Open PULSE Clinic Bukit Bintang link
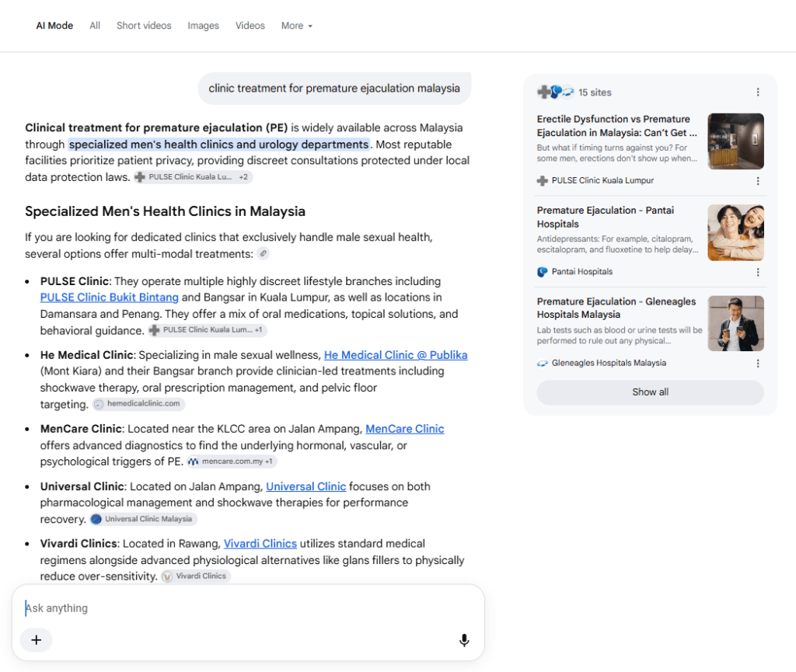The image size is (796, 672). pyautogui.click(x=109, y=298)
